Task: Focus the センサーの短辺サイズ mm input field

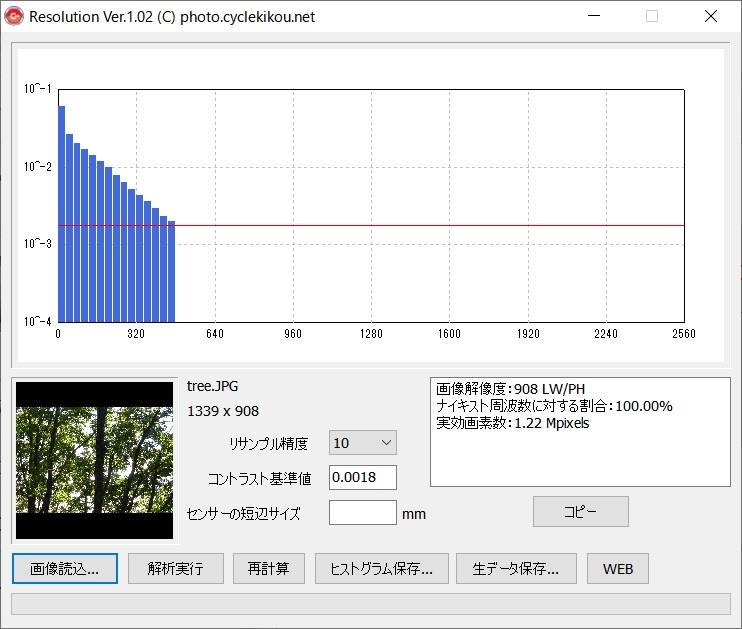Action: pyautogui.click(x=362, y=513)
